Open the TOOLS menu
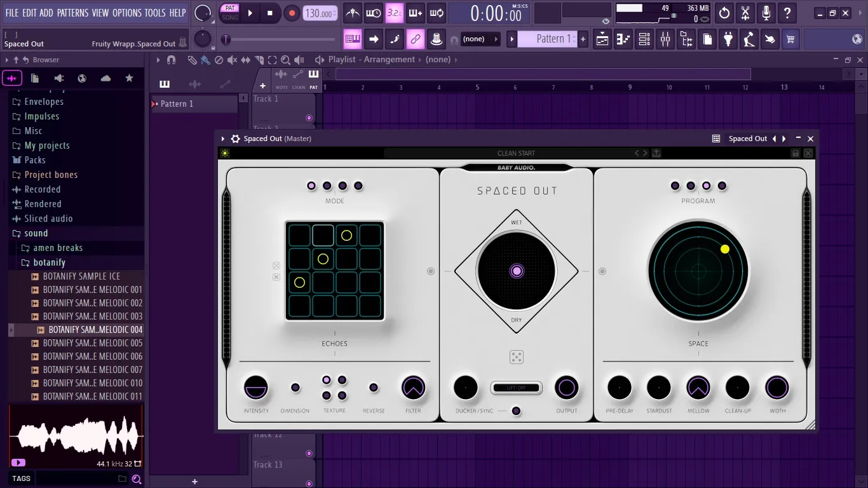The height and width of the screenshot is (488, 868). [155, 13]
